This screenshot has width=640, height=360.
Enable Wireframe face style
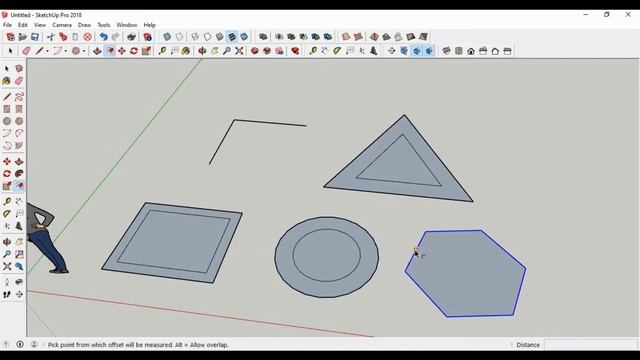195,37
